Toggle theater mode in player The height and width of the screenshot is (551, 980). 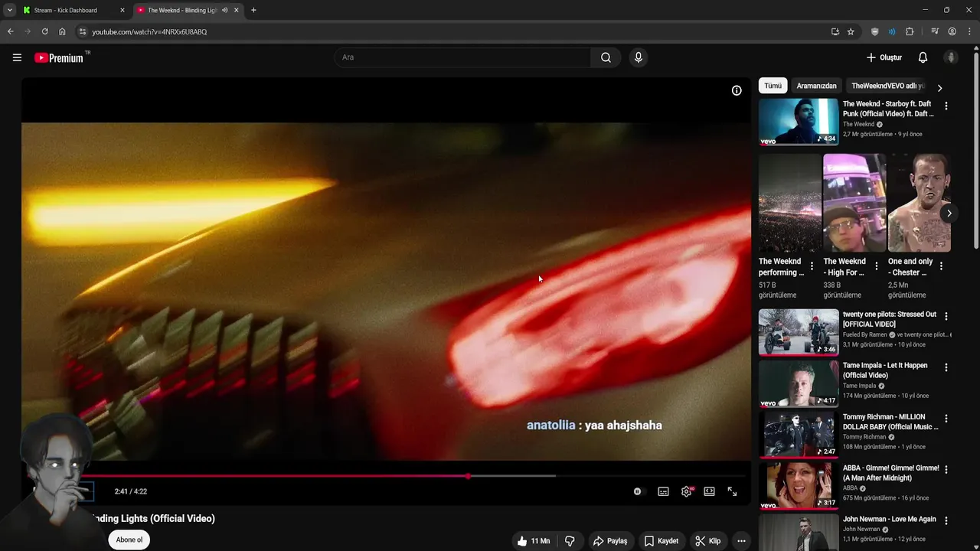tap(709, 491)
